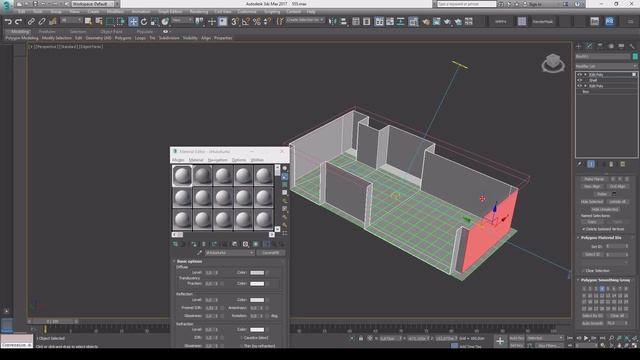The width and height of the screenshot is (640, 360).
Task: Choose the Select and Move tool
Action: (x=133, y=22)
